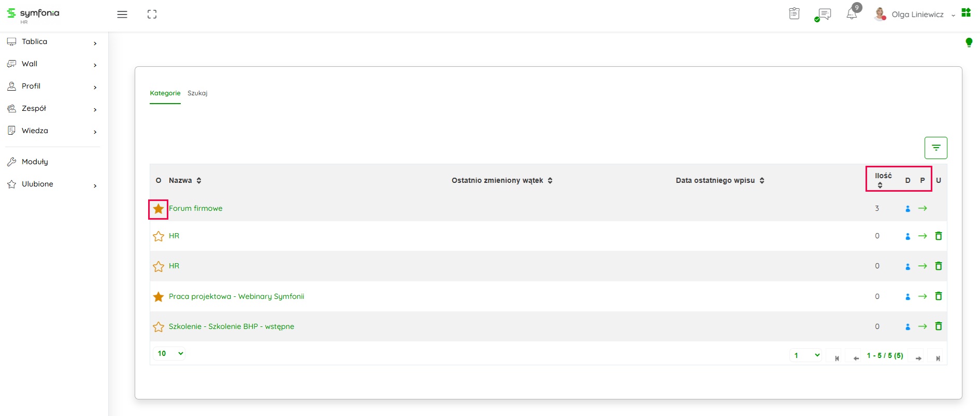Open access settings for Forum firmowe
The height and width of the screenshot is (416, 980).
[907, 209]
